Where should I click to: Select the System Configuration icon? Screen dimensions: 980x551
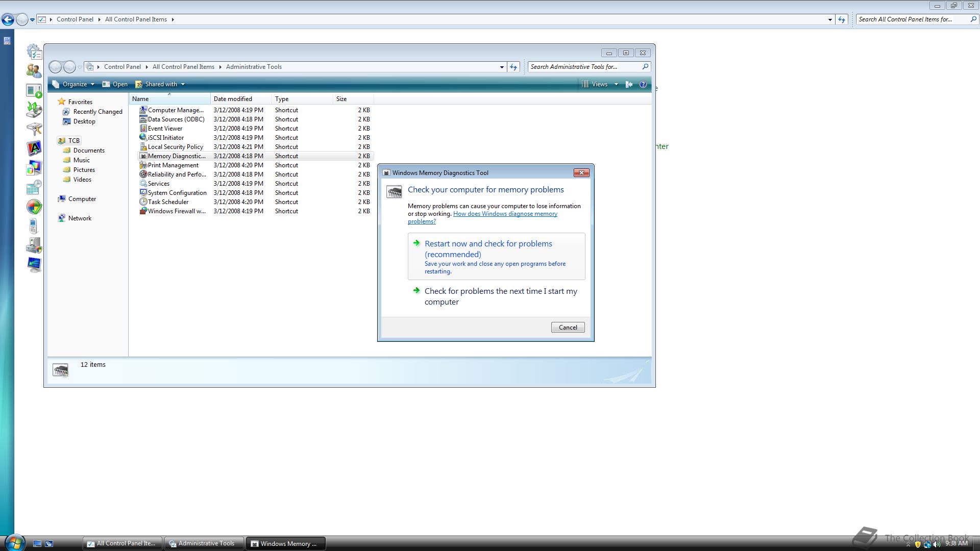click(x=143, y=192)
